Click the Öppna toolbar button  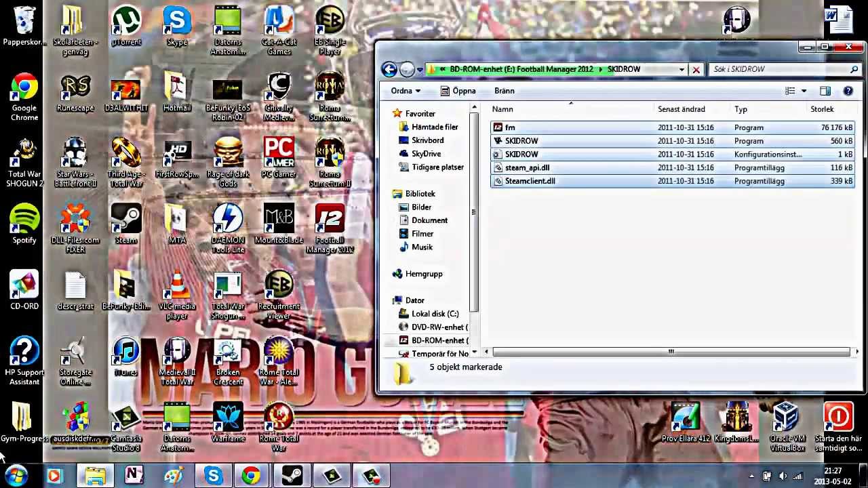(458, 91)
